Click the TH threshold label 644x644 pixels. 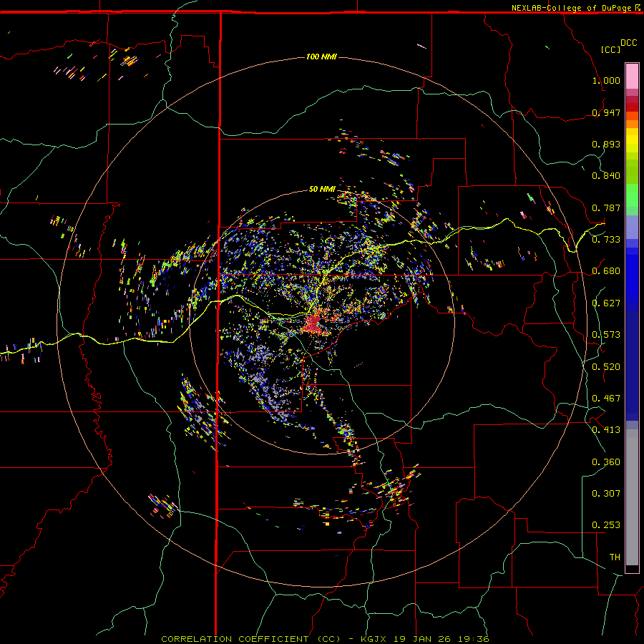615,557
